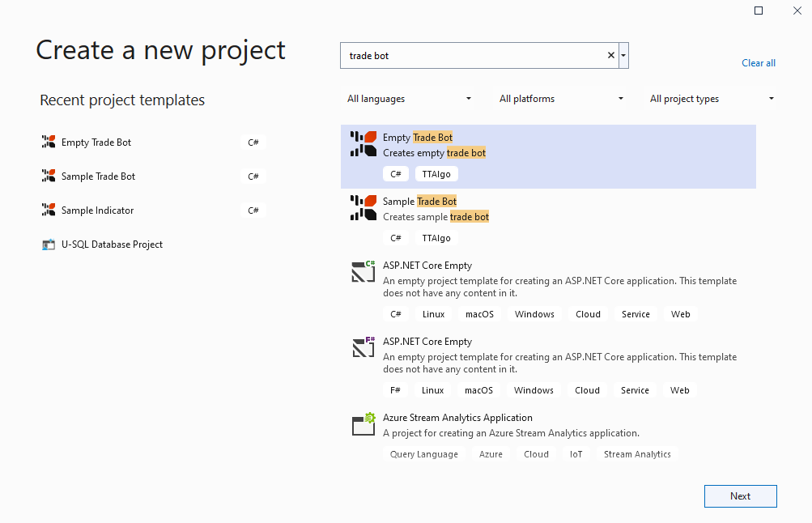Click the Stream Analytics tag
This screenshot has height=523, width=812.
[637, 454]
